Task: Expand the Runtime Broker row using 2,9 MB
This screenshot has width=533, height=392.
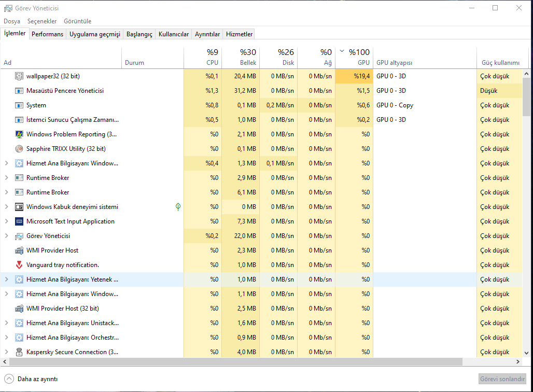Action: coord(6,178)
